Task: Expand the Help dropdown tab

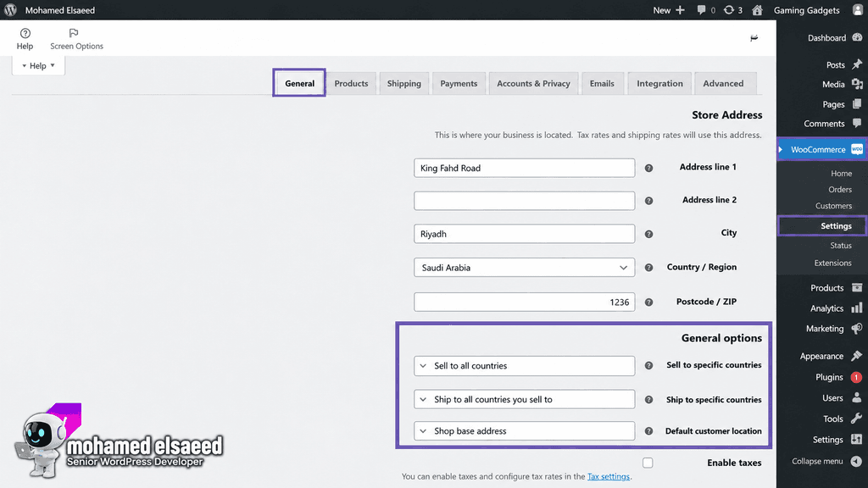Action: [x=38, y=66]
